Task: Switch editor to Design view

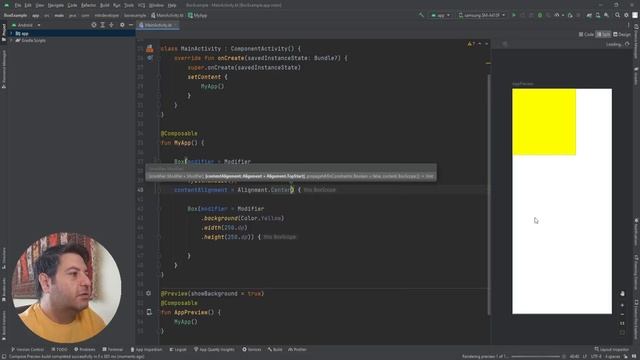Action: point(622,35)
